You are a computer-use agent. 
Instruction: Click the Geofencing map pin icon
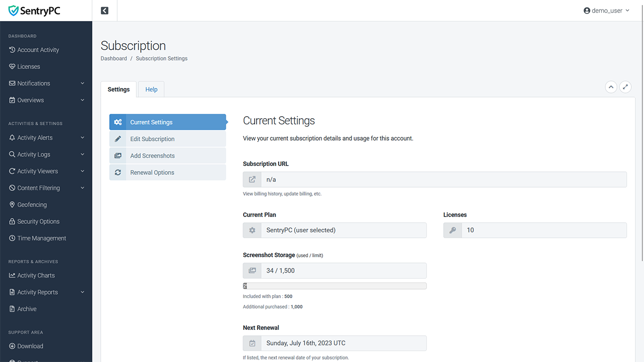pos(12,205)
